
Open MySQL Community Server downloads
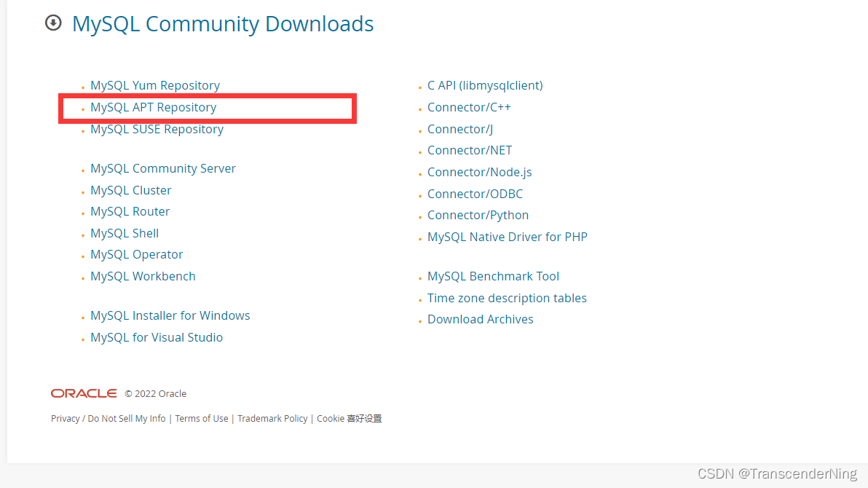pyautogui.click(x=162, y=168)
